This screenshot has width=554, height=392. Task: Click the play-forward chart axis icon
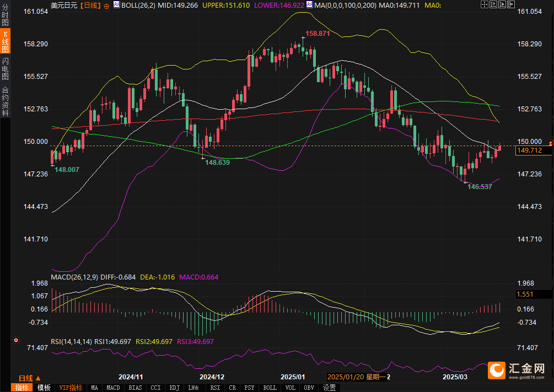click(x=502, y=4)
